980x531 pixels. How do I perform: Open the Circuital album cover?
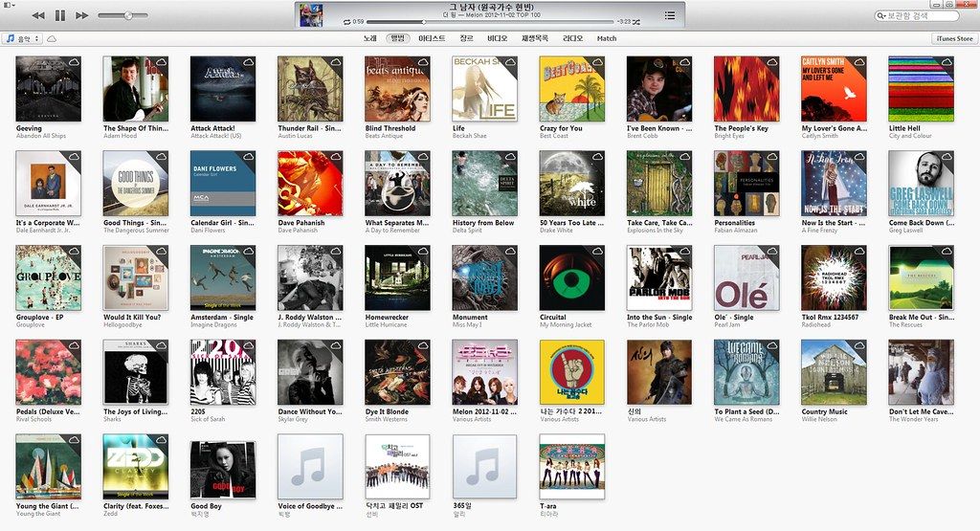coord(572,278)
